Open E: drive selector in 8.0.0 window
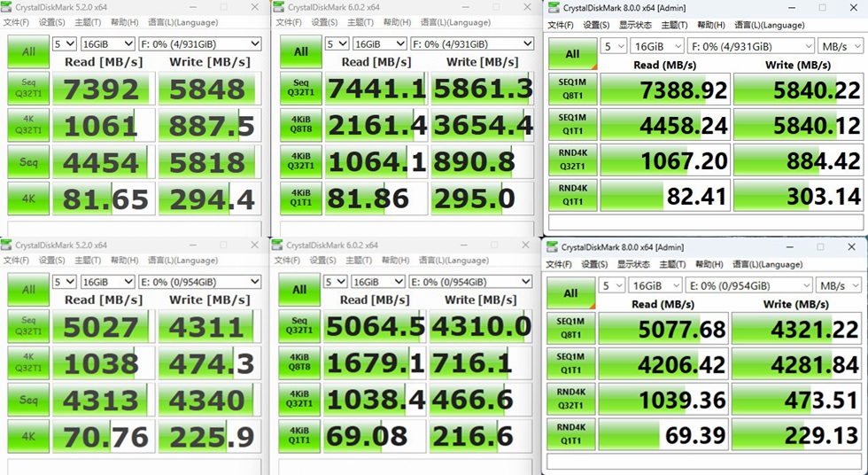 pos(748,285)
